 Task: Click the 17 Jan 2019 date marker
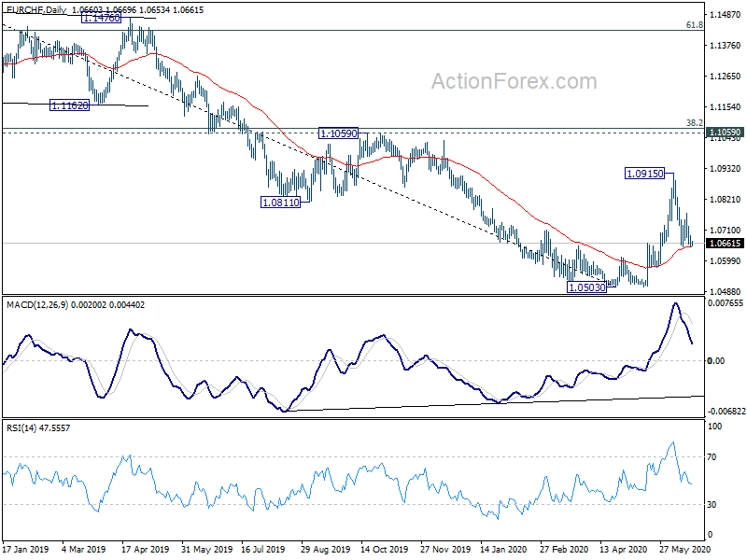(26, 549)
